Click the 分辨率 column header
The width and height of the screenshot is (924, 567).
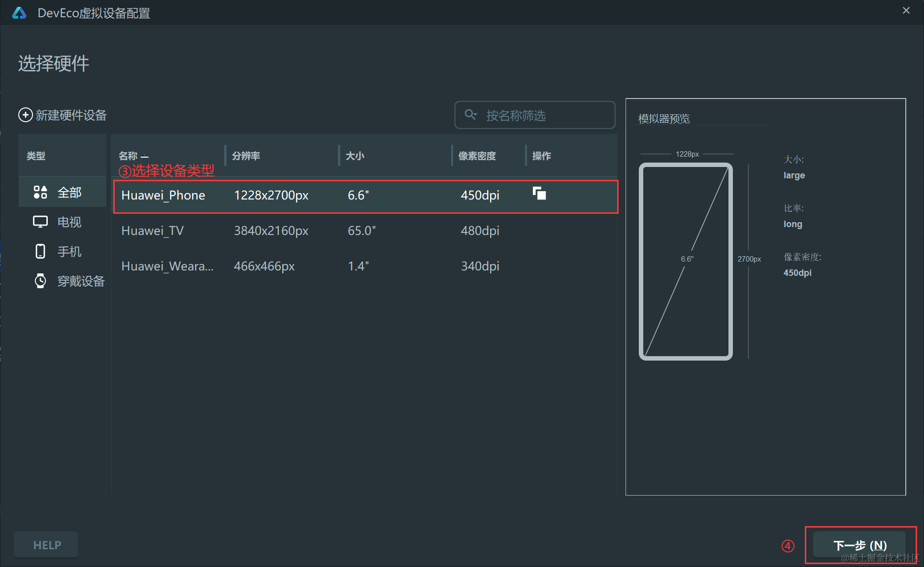click(246, 156)
